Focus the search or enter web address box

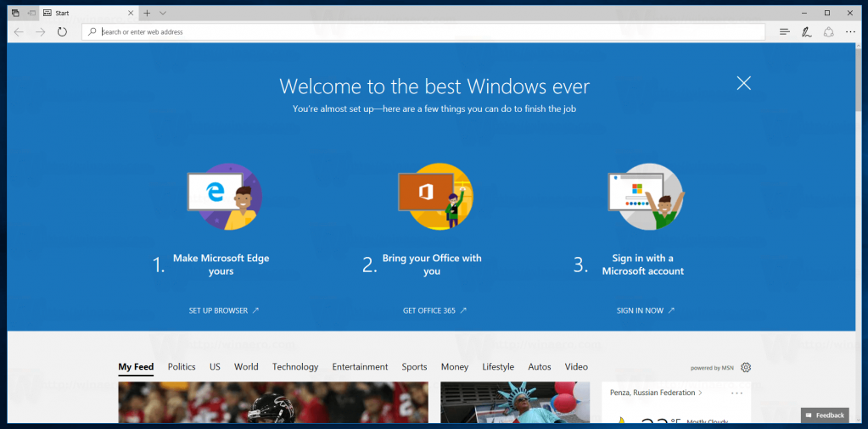[423, 32]
